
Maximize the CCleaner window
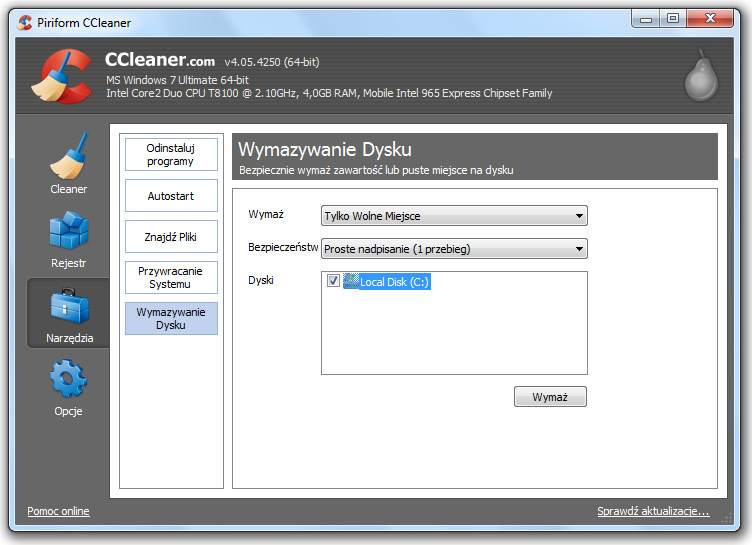[673, 19]
